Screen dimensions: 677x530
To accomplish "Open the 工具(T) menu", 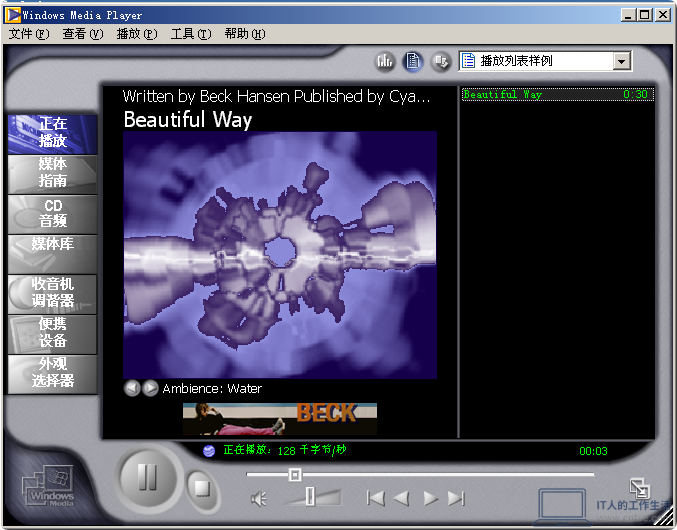I will tap(191, 34).
